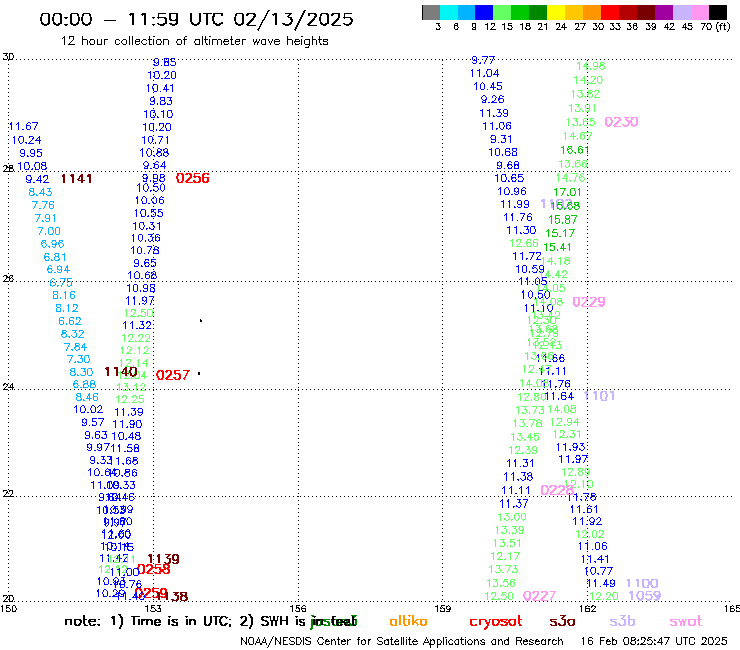This screenshot has width=740, height=650.
Task: Click the latitude axis label '24'
Action: click(8, 387)
